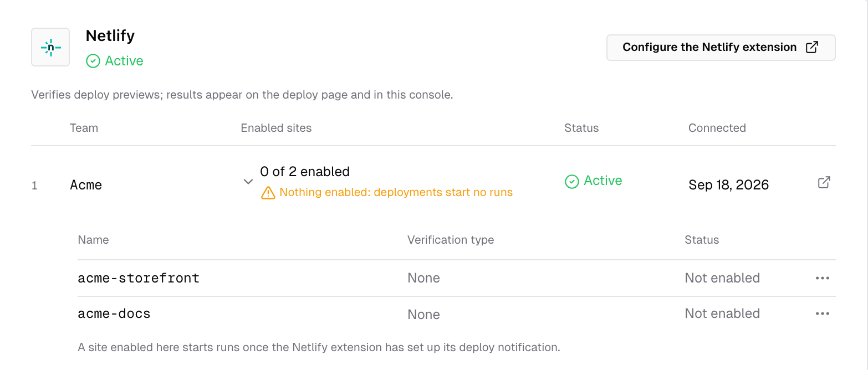This screenshot has width=868, height=370.
Task: Open more options for acme-docs
Action: tap(823, 314)
